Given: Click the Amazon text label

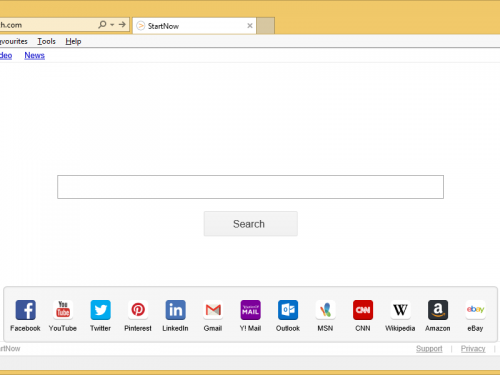Looking at the screenshot, I should coord(438,328).
